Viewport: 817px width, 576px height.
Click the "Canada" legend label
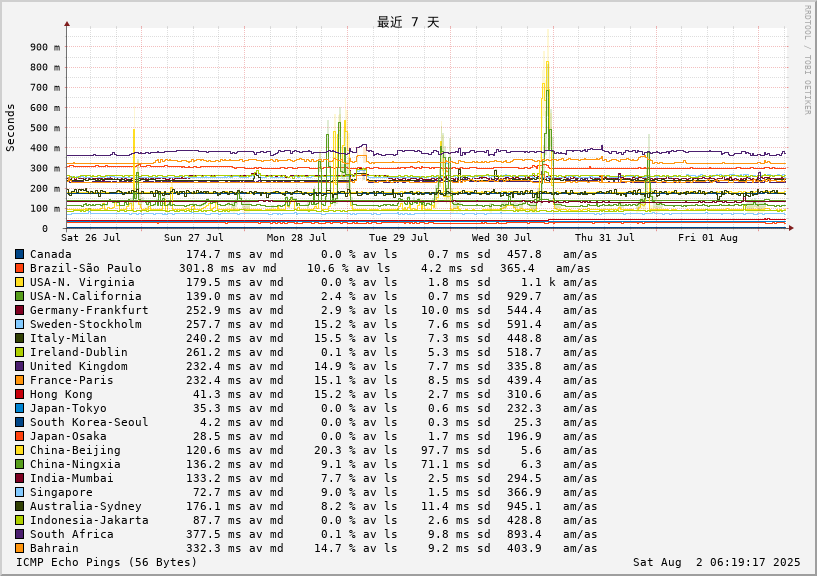[51, 254]
